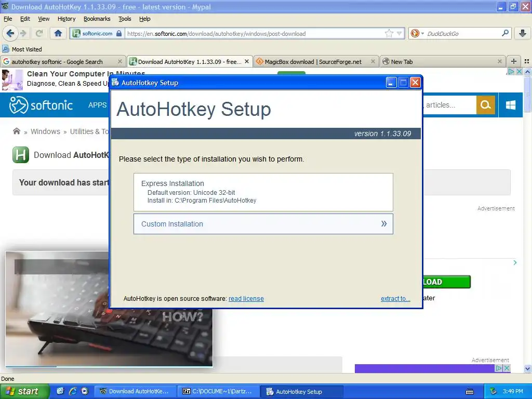Click the show desktop quick launch icon
The width and height of the screenshot is (532, 399).
pyautogui.click(x=60, y=391)
